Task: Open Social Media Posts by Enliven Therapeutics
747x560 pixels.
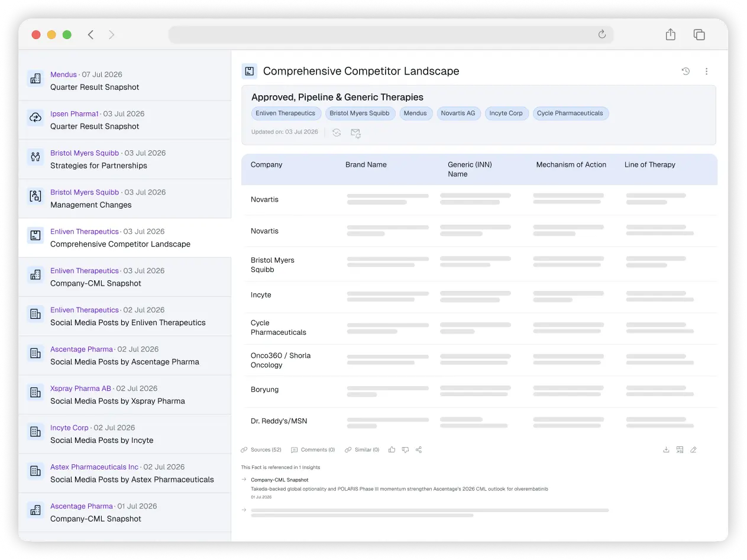Action: click(x=125, y=316)
